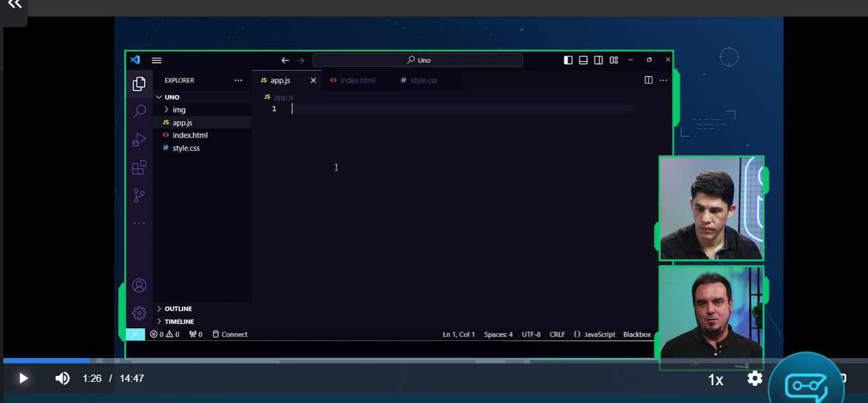The image size is (868, 403).
Task: Change encoding via UTF-8
Action: click(531, 334)
